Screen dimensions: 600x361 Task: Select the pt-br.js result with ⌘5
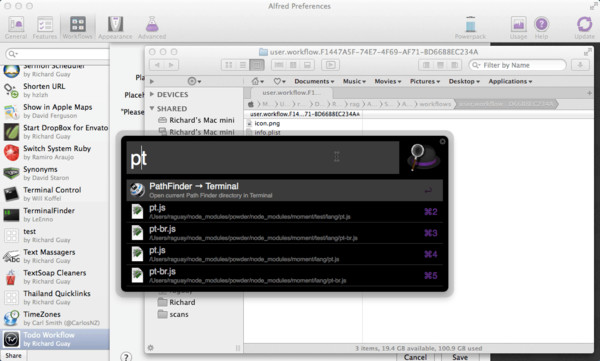285,275
